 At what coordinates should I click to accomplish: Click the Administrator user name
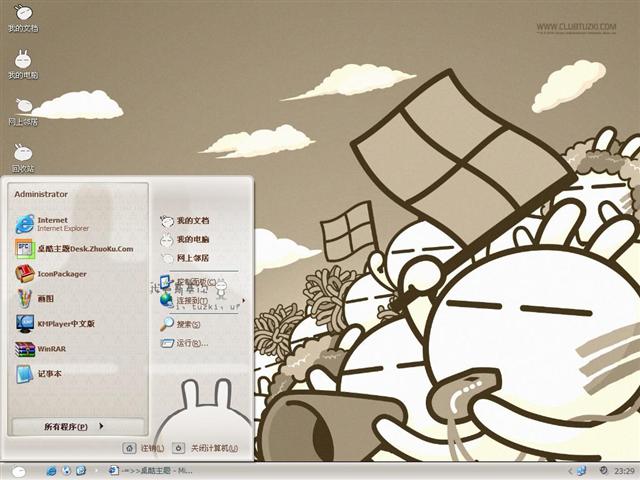pos(41,194)
